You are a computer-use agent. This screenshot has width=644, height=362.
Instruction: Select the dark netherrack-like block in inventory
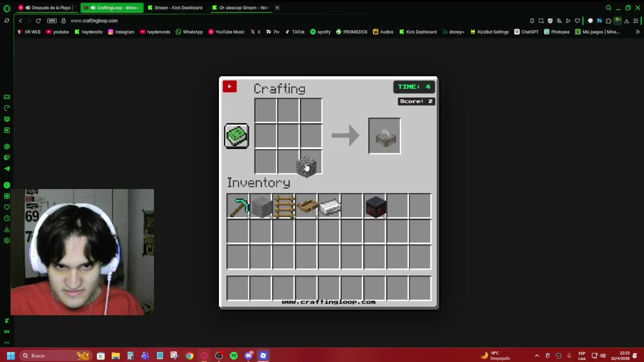pyautogui.click(x=375, y=207)
